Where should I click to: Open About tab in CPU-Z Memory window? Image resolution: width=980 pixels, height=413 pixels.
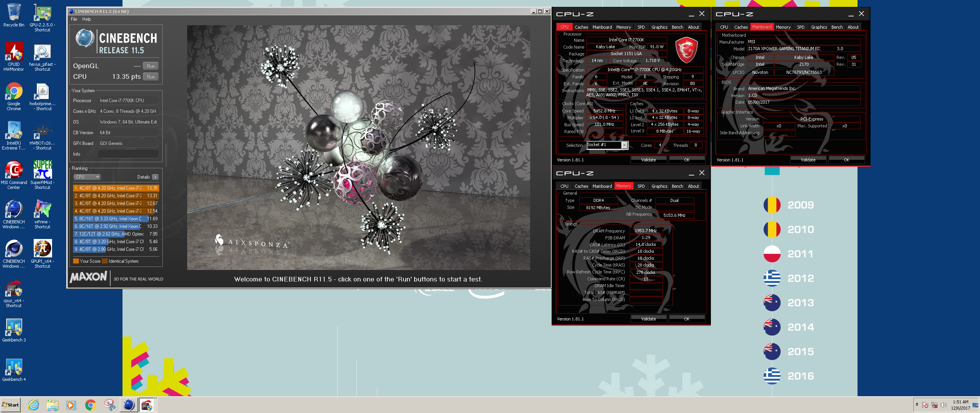(x=693, y=186)
